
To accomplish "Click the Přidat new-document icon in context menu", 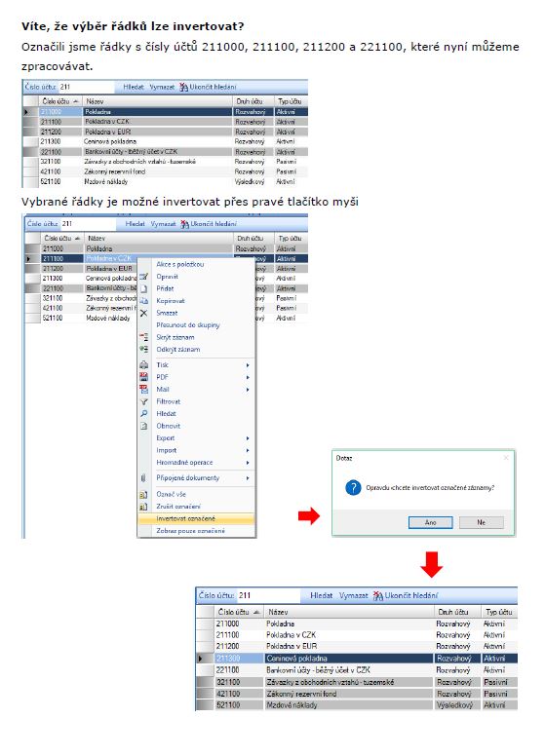I will (x=143, y=288).
